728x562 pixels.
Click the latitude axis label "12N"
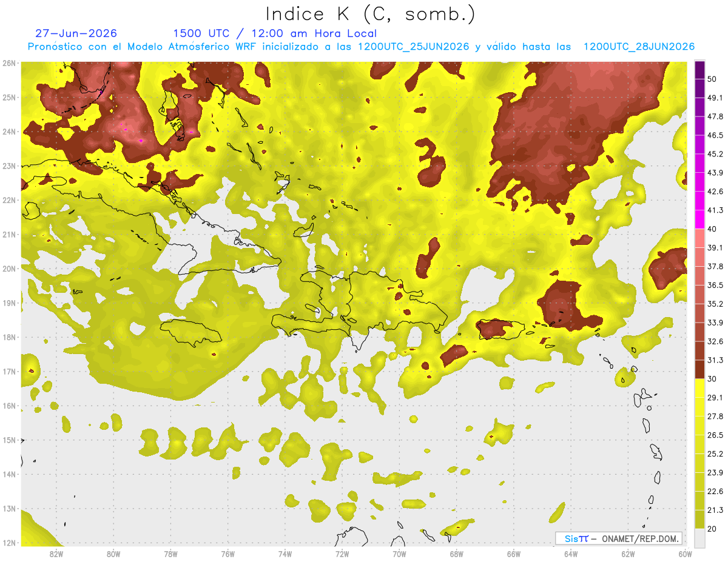(10, 543)
